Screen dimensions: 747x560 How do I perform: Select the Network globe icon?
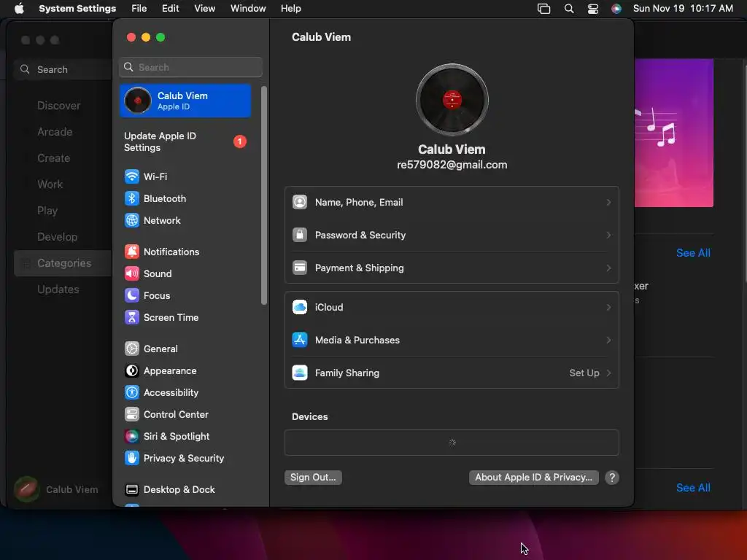(x=132, y=220)
